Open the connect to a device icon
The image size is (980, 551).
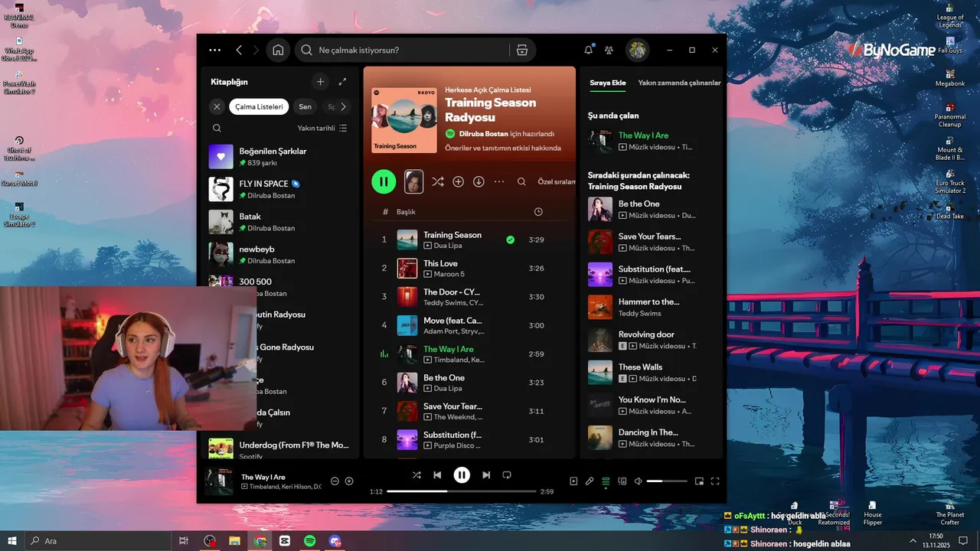(x=622, y=481)
